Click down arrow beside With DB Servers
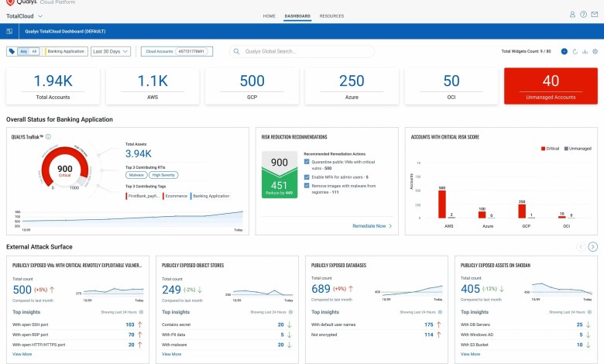The image size is (604, 364). click(x=589, y=325)
